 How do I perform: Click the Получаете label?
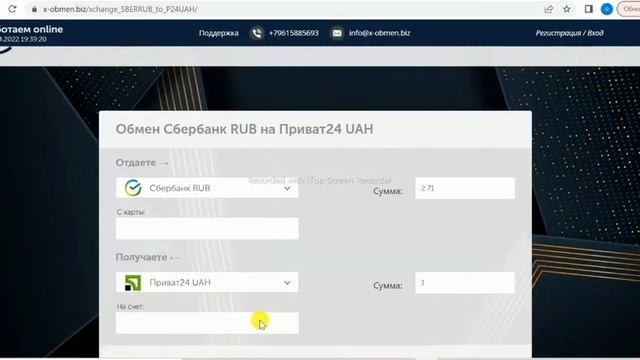pyautogui.click(x=141, y=257)
